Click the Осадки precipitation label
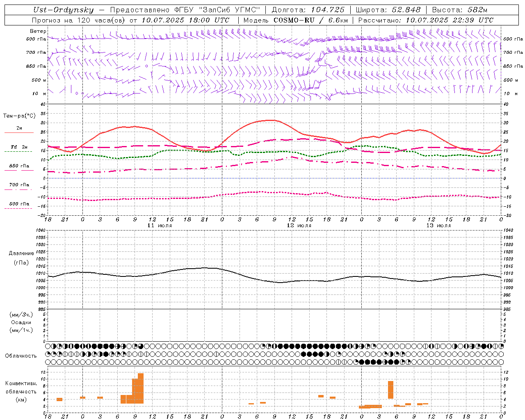The height and width of the screenshot is (420, 525). click(x=21, y=322)
